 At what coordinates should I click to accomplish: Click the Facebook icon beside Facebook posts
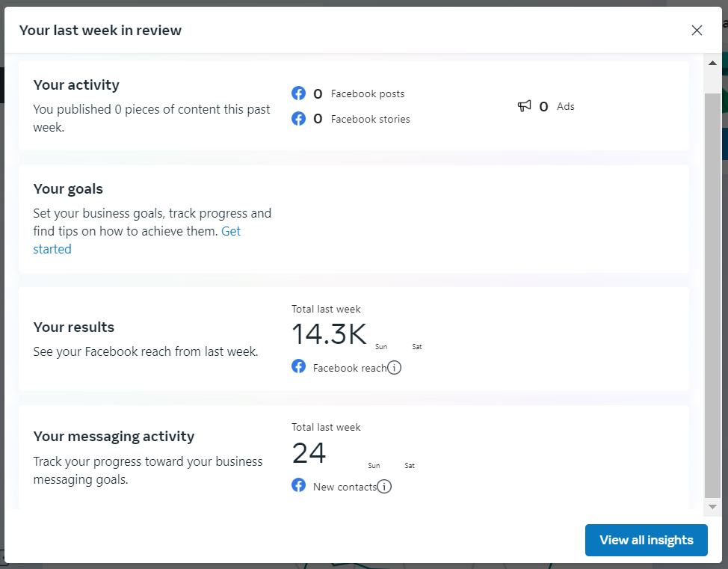pos(298,93)
